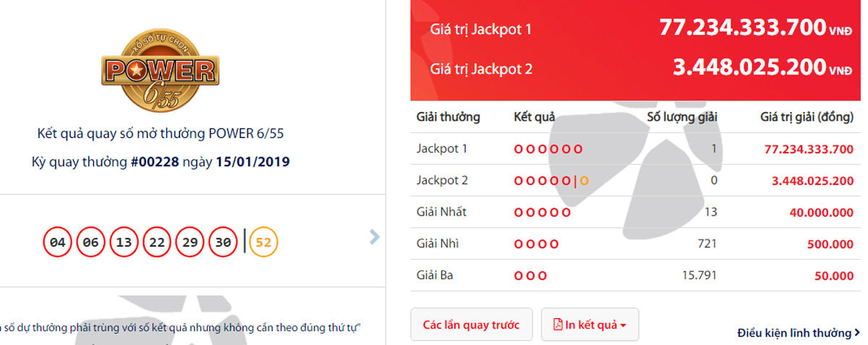
Task: Select the Jackpot 1 row label
Action: point(442,149)
